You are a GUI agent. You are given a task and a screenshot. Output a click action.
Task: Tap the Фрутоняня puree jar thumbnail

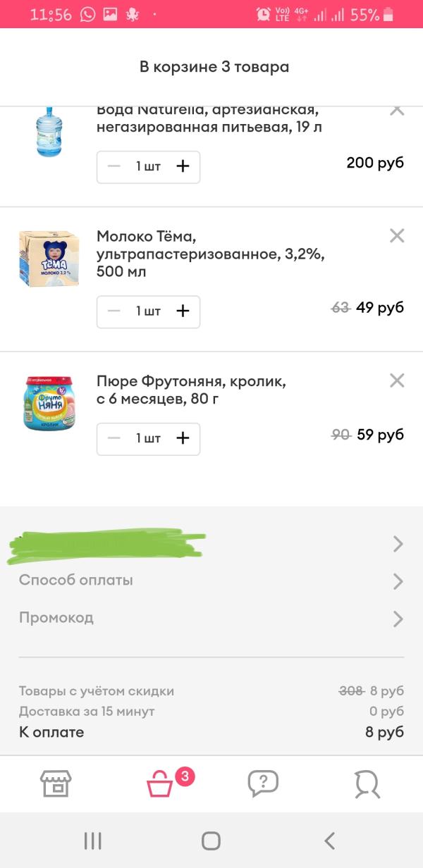(49, 403)
